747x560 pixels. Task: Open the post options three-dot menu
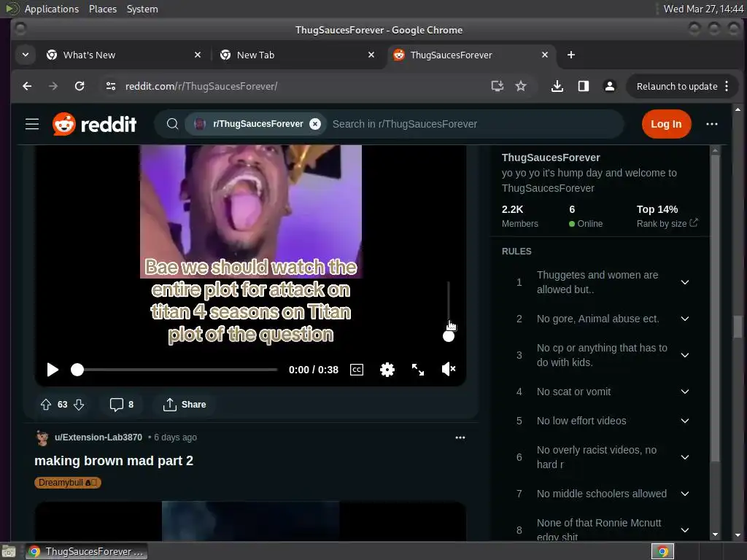coord(460,437)
